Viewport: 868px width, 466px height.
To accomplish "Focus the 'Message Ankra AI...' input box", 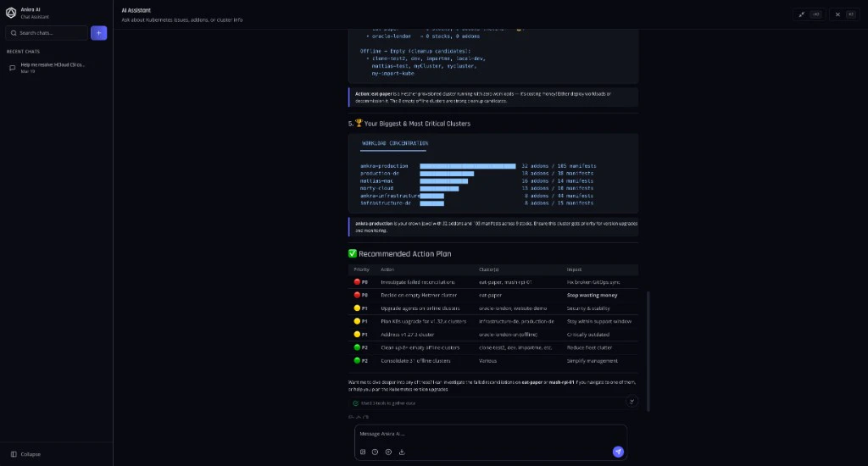I will point(491,434).
